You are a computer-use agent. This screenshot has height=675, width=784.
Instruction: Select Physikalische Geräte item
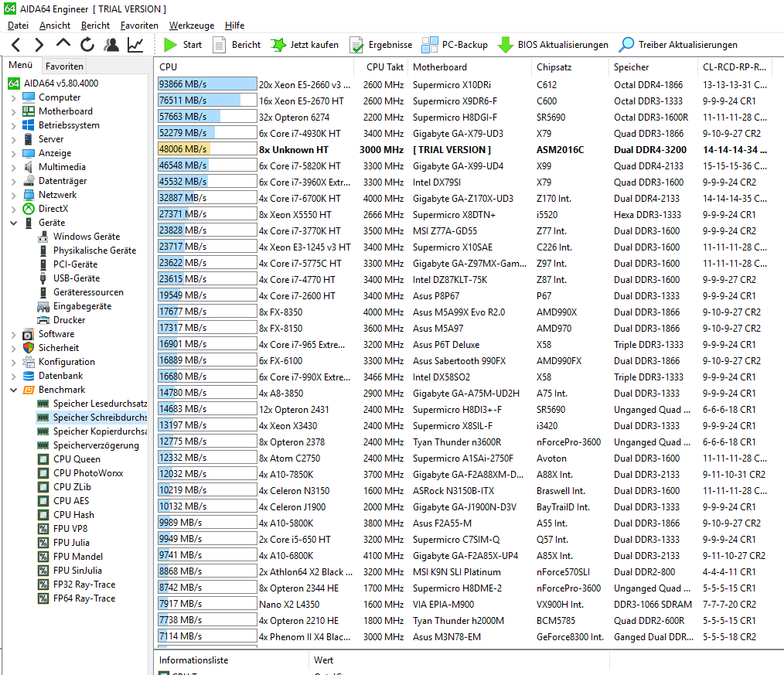click(94, 251)
